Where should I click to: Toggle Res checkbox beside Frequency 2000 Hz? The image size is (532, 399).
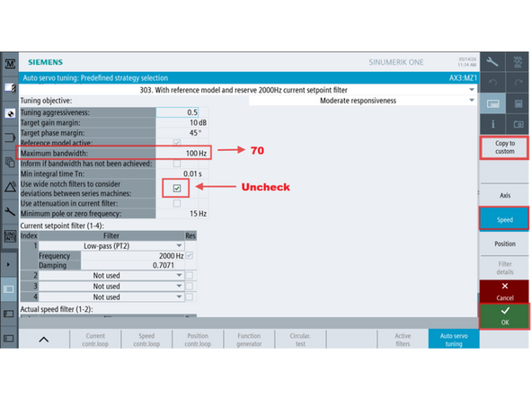tap(190, 255)
